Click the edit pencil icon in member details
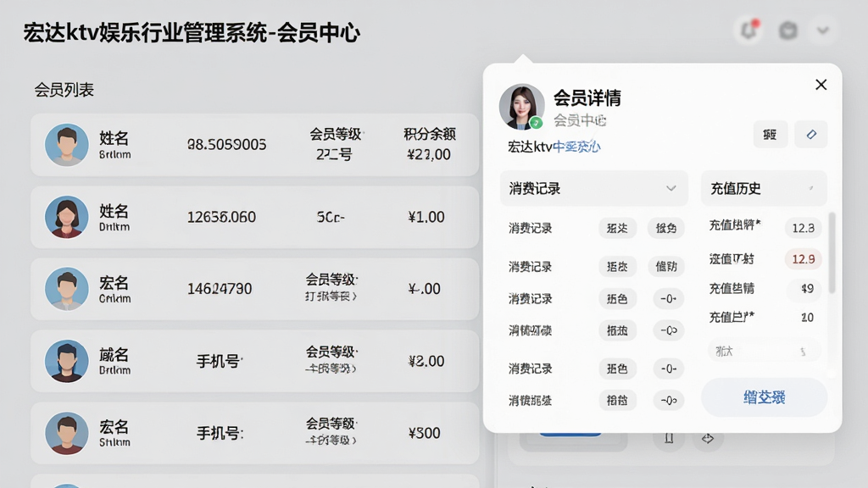Screen dimensions: 868x488 pos(811,135)
